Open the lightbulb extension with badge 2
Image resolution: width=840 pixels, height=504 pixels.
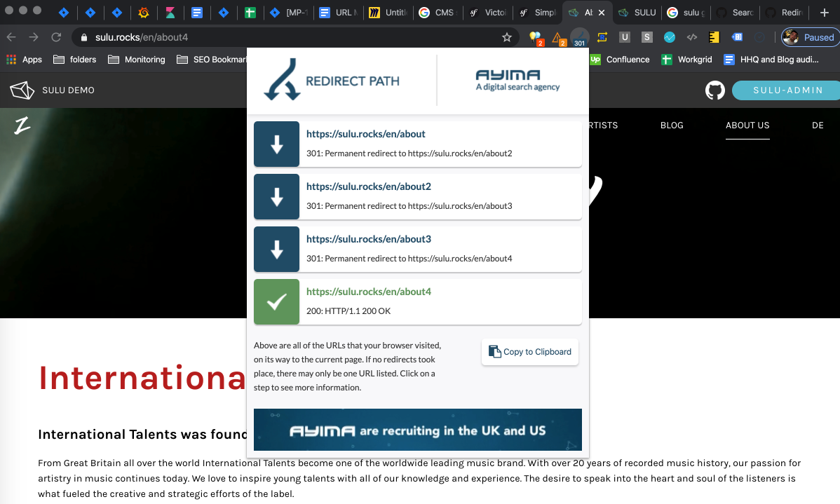(x=535, y=37)
